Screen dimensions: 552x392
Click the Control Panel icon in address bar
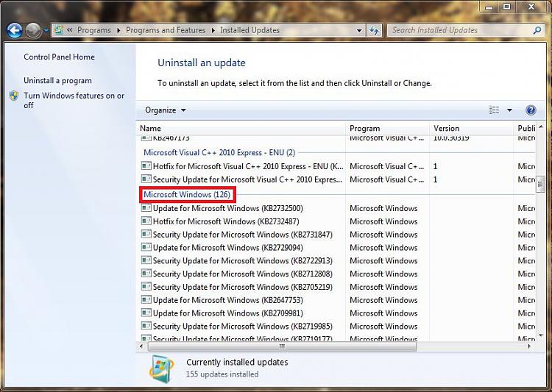click(59, 30)
